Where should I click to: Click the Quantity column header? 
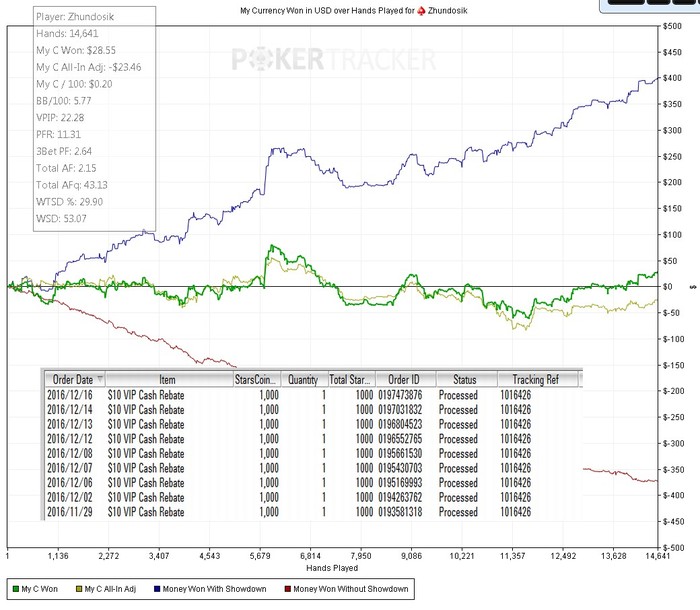click(304, 380)
